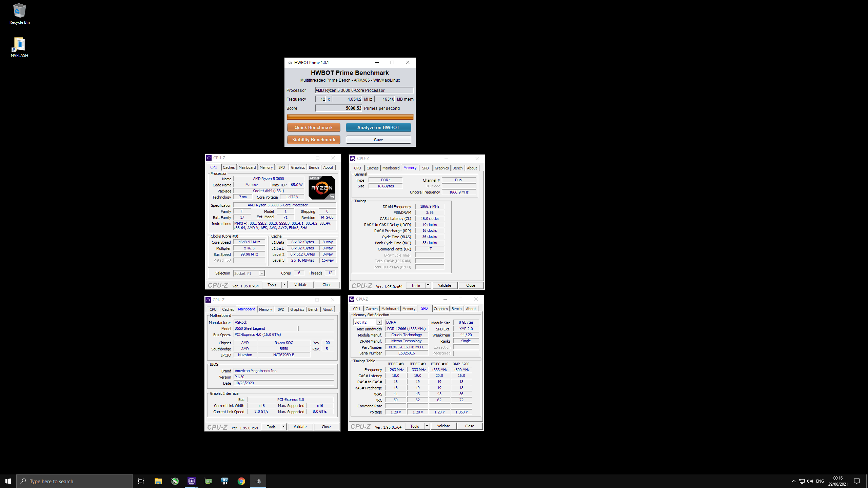Open the blue bar-chart taskbar app
Image resolution: width=868 pixels, height=488 pixels.
click(225, 481)
